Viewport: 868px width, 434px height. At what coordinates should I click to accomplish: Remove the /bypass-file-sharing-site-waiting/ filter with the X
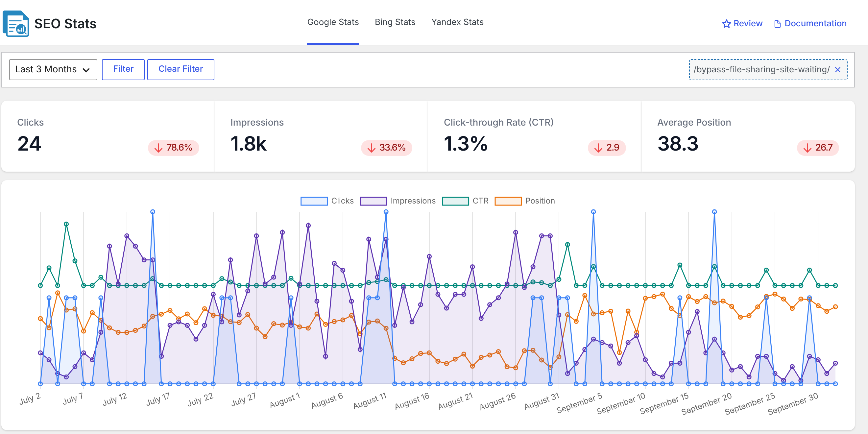point(838,70)
